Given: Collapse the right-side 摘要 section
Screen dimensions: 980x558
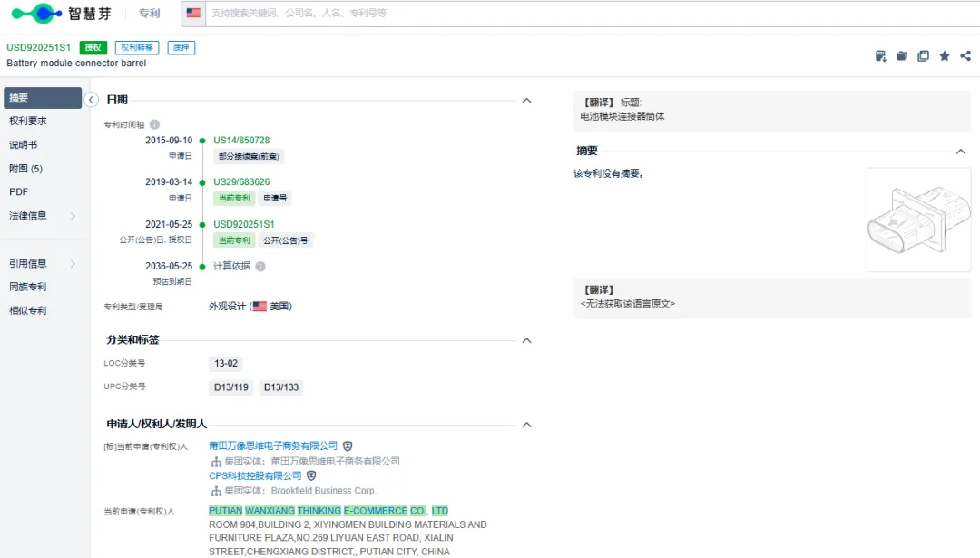Looking at the screenshot, I should point(961,152).
